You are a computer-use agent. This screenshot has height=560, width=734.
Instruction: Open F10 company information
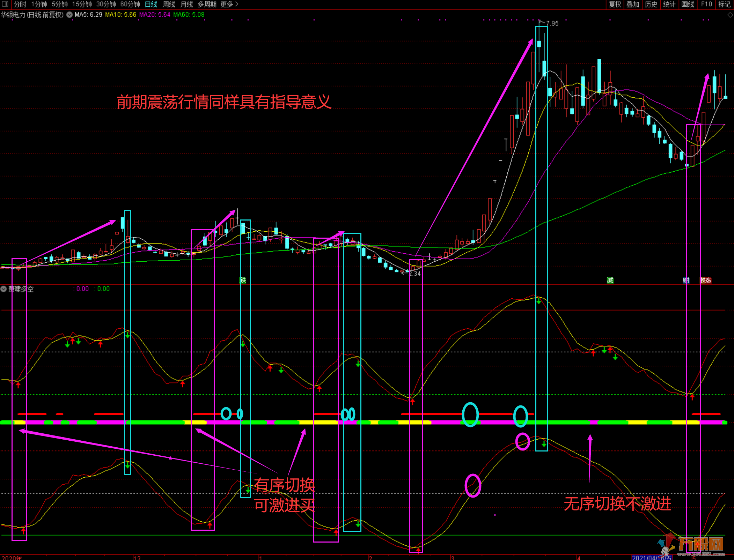pyautogui.click(x=706, y=4)
